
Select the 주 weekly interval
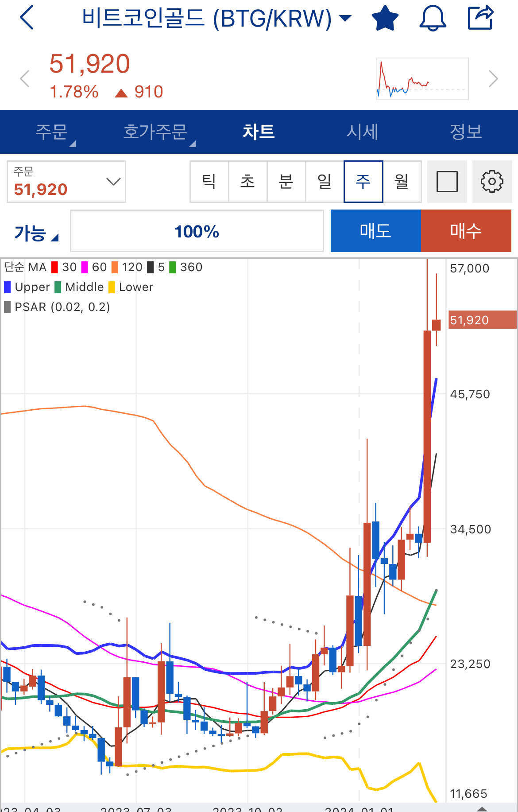pyautogui.click(x=363, y=182)
